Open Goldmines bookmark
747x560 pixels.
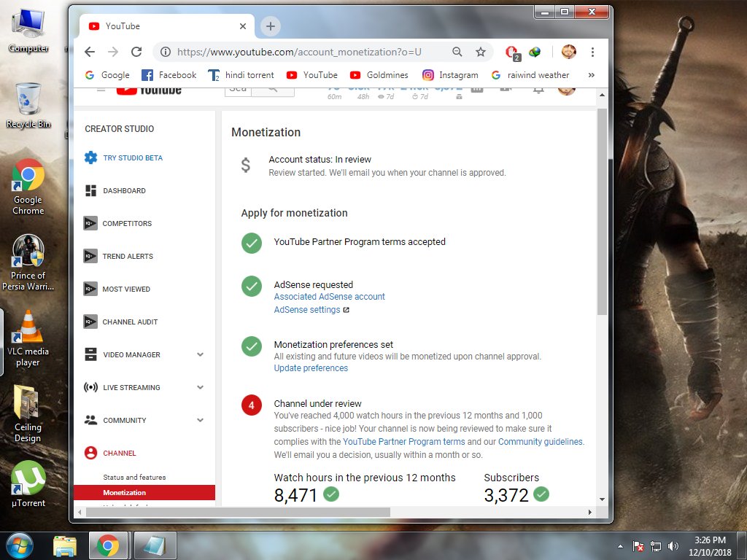click(x=379, y=75)
